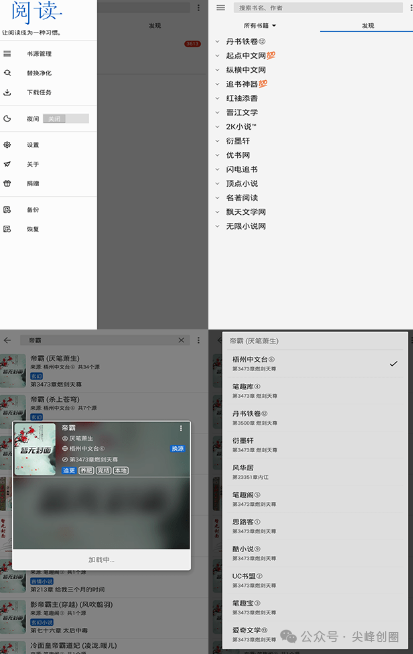Viewport: 413px width, 654px height.
Task: Select the 本地 tag in book popup
Action: tap(121, 470)
